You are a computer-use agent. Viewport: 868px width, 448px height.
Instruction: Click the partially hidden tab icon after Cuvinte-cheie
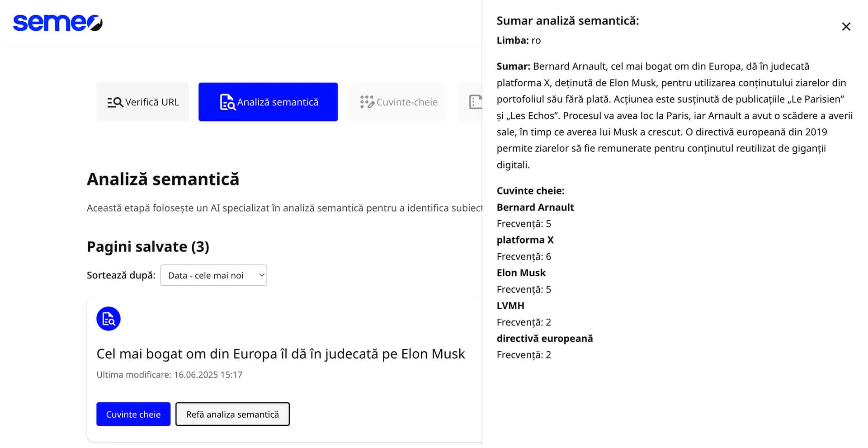coord(475,102)
